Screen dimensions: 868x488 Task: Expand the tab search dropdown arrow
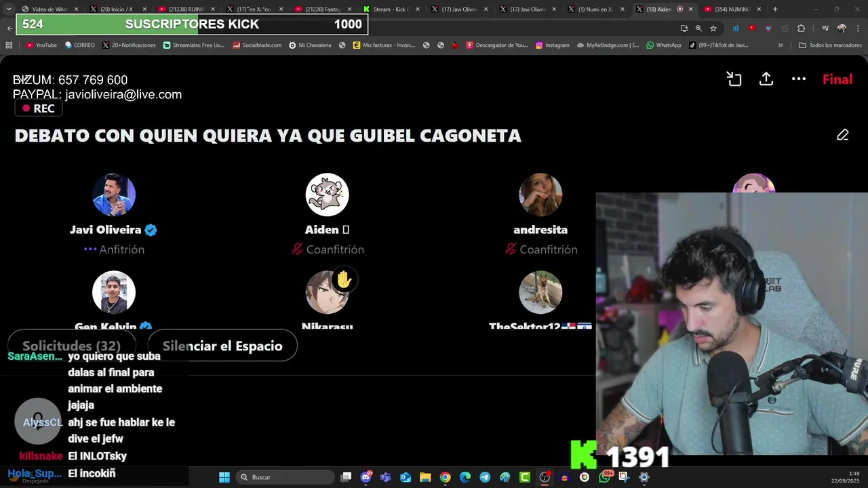(9, 9)
